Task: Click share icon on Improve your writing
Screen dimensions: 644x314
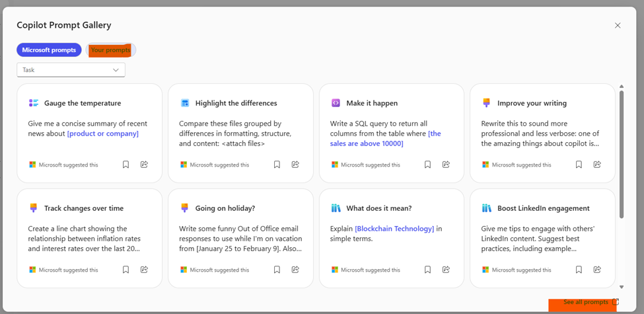Action: click(x=597, y=165)
